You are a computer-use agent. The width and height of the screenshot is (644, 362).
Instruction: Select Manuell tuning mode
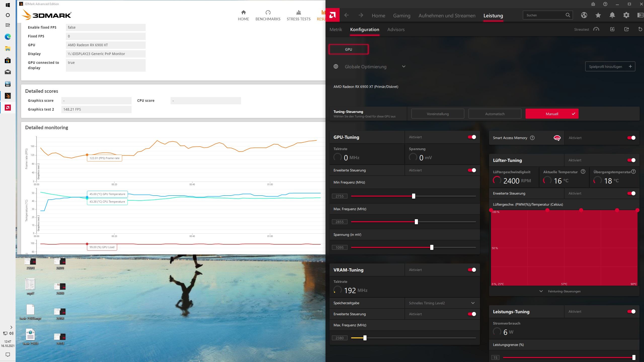[x=552, y=114]
